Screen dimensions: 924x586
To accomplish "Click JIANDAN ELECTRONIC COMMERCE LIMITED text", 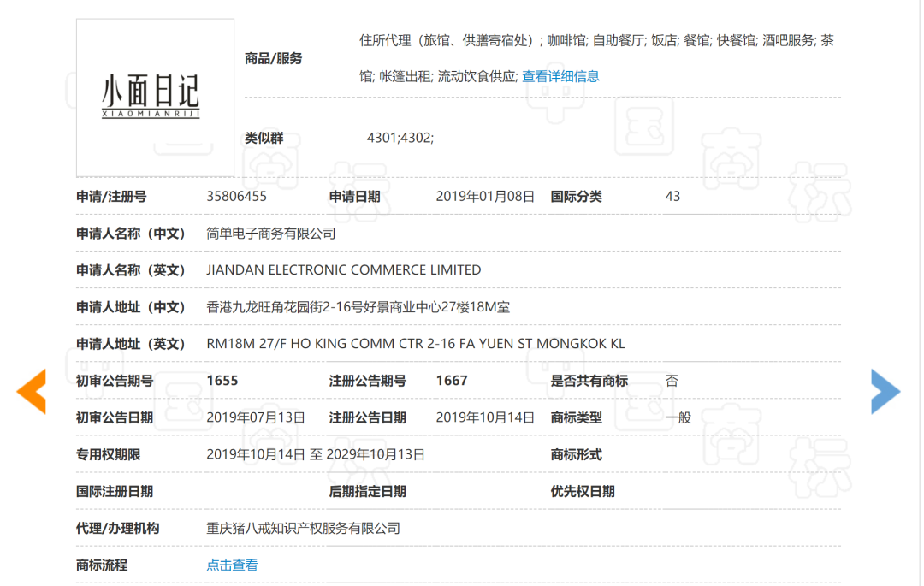I will click(x=344, y=270).
